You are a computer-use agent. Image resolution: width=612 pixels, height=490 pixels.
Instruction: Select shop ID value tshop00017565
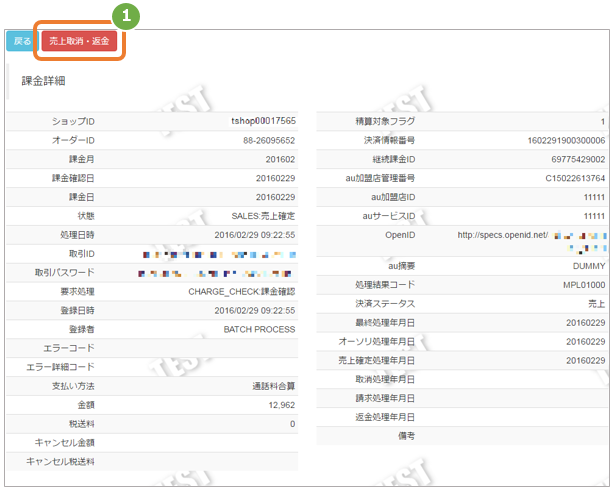click(263, 121)
